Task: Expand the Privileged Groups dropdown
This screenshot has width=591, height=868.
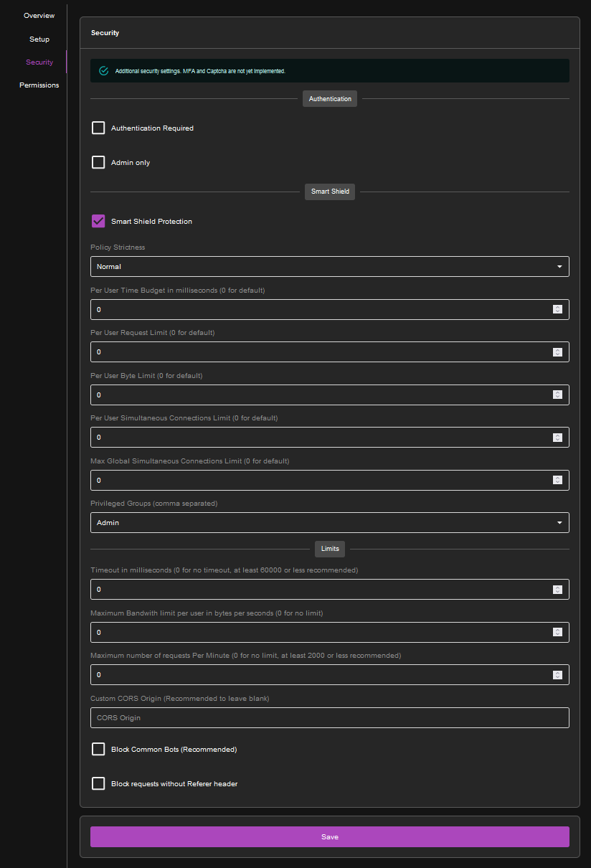Action: click(x=330, y=522)
